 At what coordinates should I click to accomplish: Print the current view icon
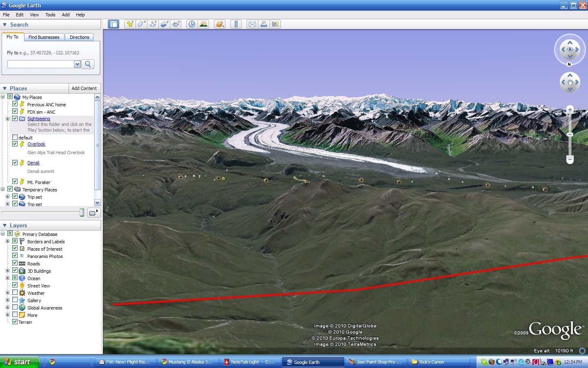(264, 24)
